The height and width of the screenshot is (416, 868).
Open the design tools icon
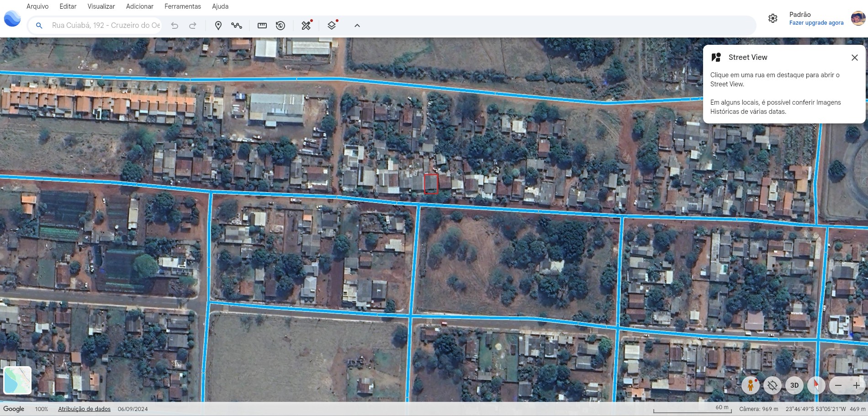pyautogui.click(x=307, y=26)
